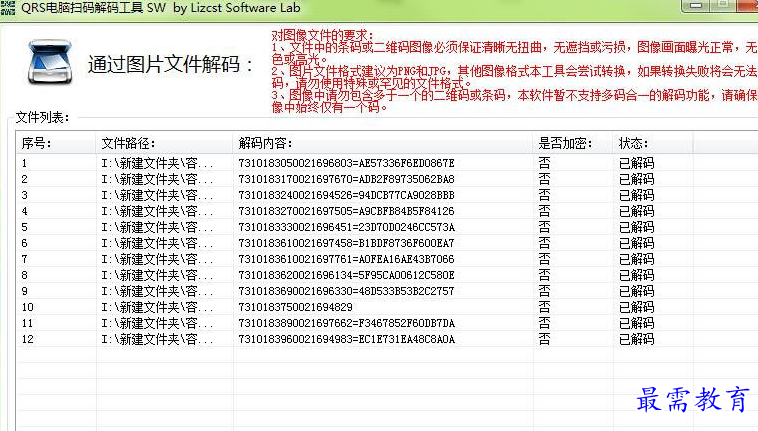Screen dimensions: 758x431
Task: Select decoded content ending B1BDF8736F600EA7
Action: [x=346, y=243]
